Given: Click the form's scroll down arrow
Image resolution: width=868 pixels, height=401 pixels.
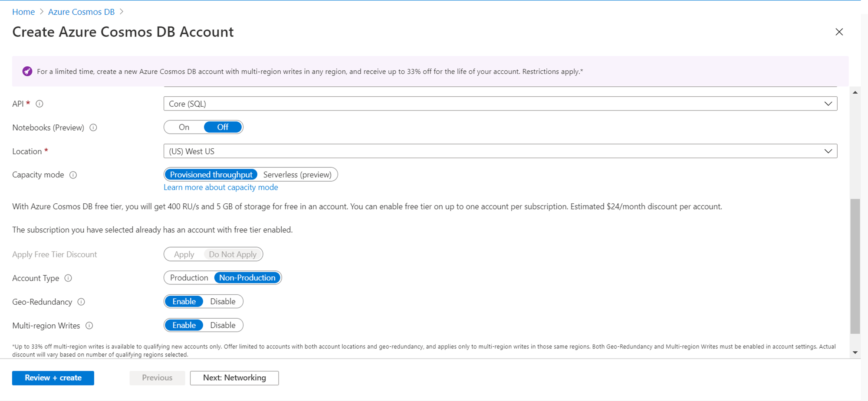Looking at the screenshot, I should [x=855, y=352].
